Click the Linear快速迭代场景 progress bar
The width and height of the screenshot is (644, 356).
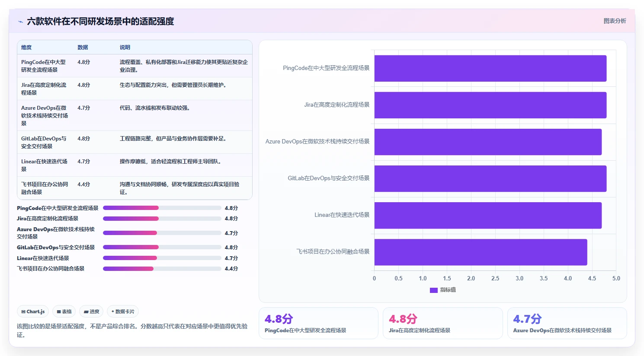[162, 258]
